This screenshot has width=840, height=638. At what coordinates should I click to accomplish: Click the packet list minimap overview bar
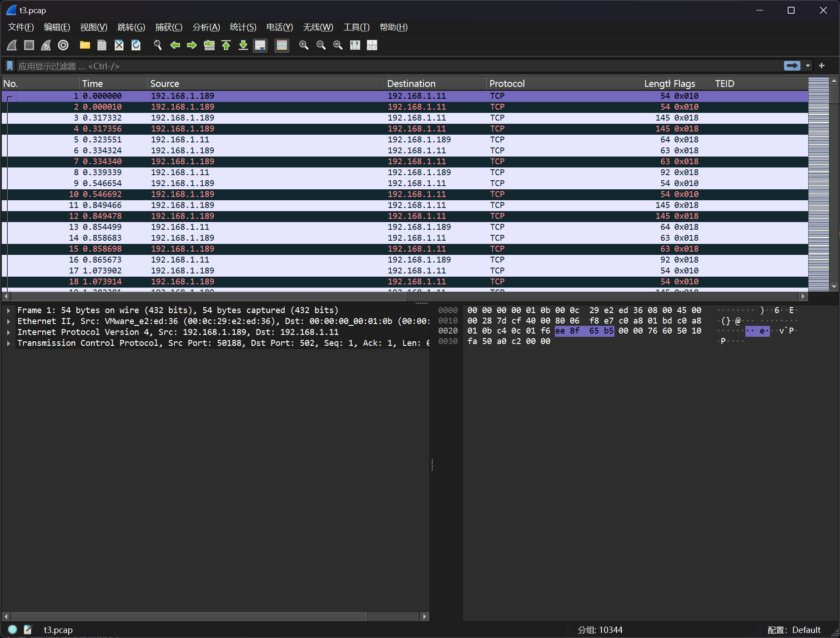point(819,184)
